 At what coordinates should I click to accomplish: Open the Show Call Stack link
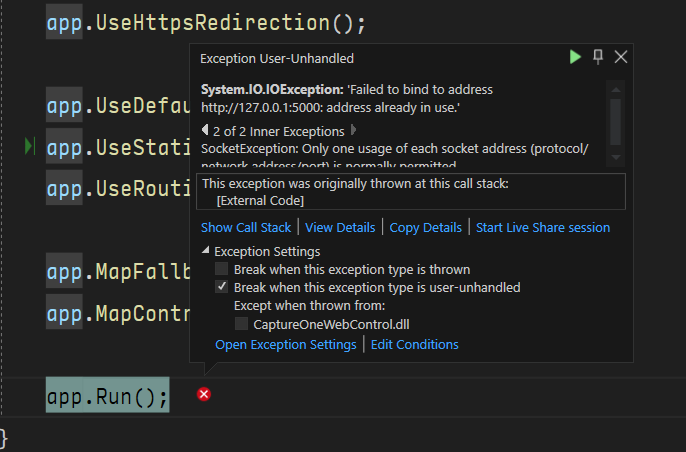point(247,227)
